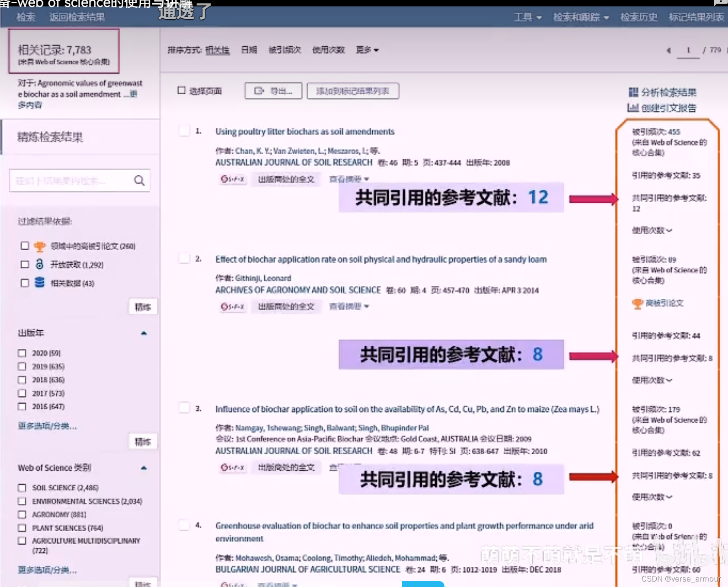Click Return to search results
728x587 pixels.
[x=77, y=17]
